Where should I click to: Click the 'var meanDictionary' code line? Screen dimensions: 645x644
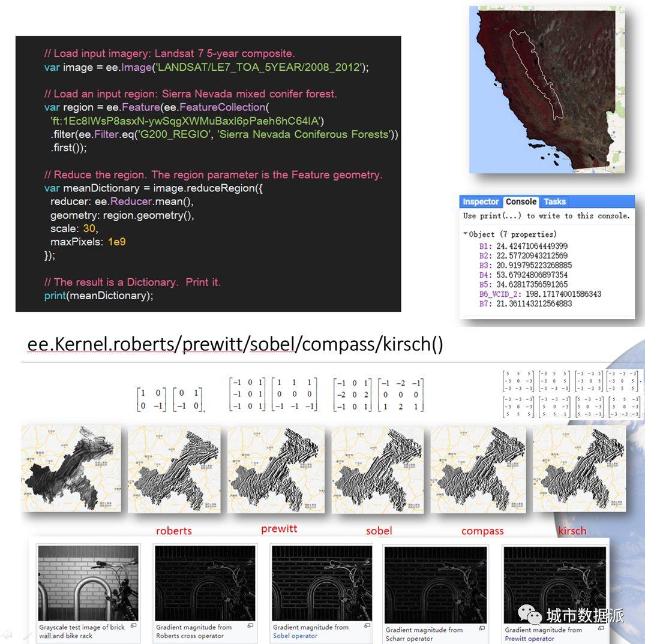[x=154, y=188]
